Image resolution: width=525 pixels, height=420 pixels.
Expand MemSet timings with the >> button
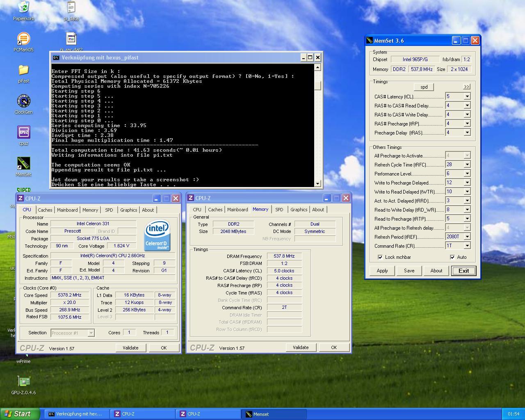(x=467, y=87)
